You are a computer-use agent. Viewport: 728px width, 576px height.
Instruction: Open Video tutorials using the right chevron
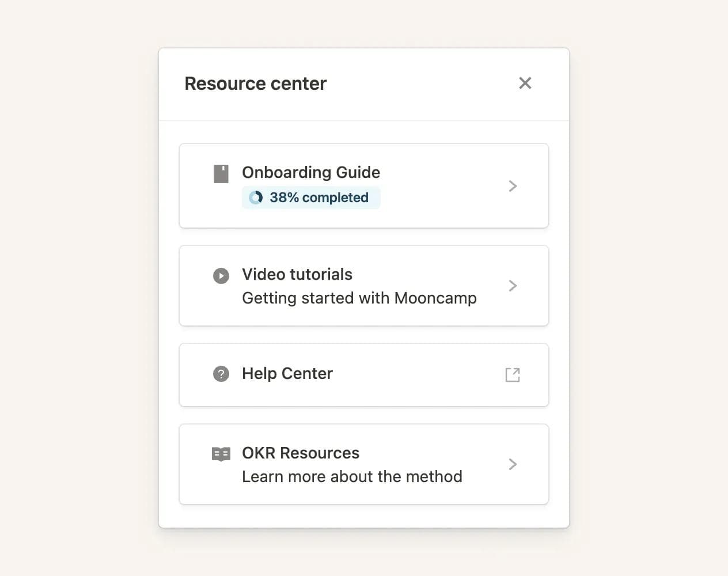click(512, 286)
